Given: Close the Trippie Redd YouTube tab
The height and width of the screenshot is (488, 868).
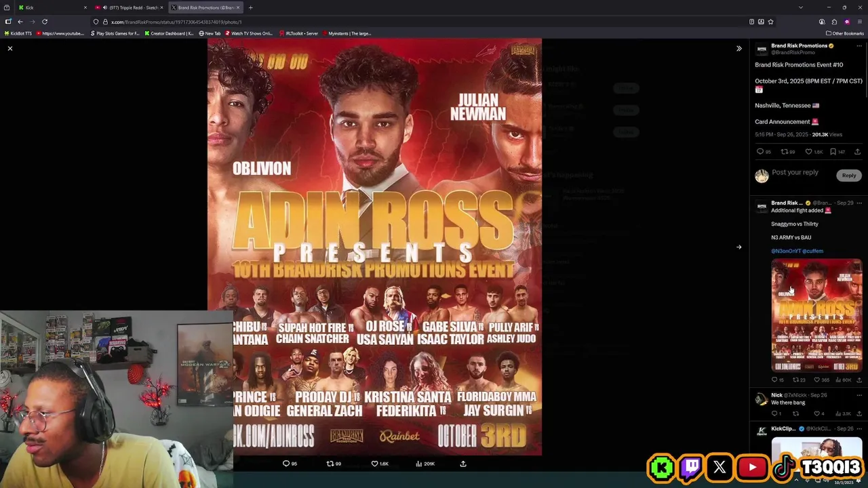Looking at the screenshot, I should tap(161, 7).
